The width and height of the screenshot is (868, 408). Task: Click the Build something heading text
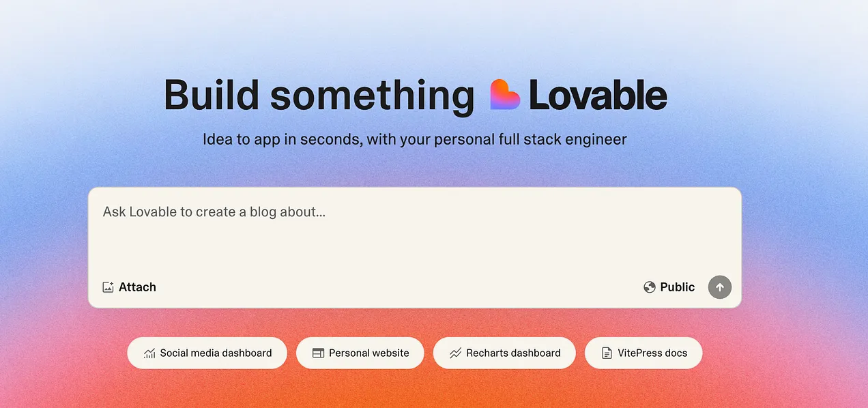[x=319, y=96]
